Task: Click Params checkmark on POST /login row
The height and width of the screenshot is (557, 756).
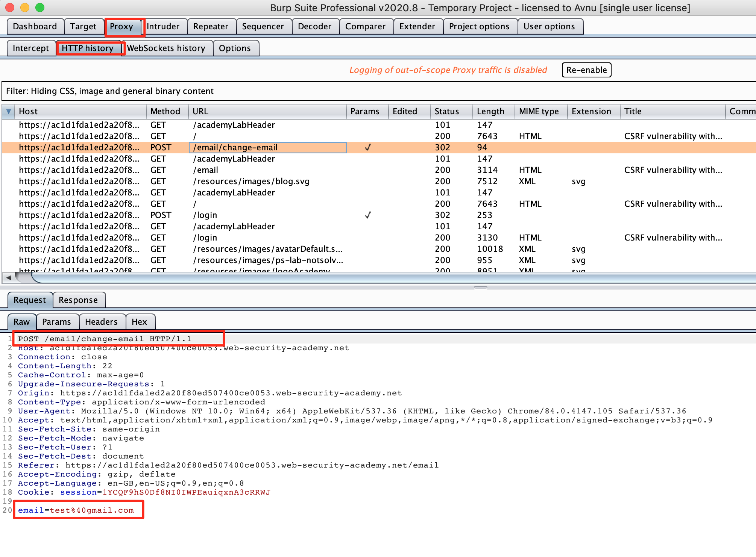Action: coord(367,215)
